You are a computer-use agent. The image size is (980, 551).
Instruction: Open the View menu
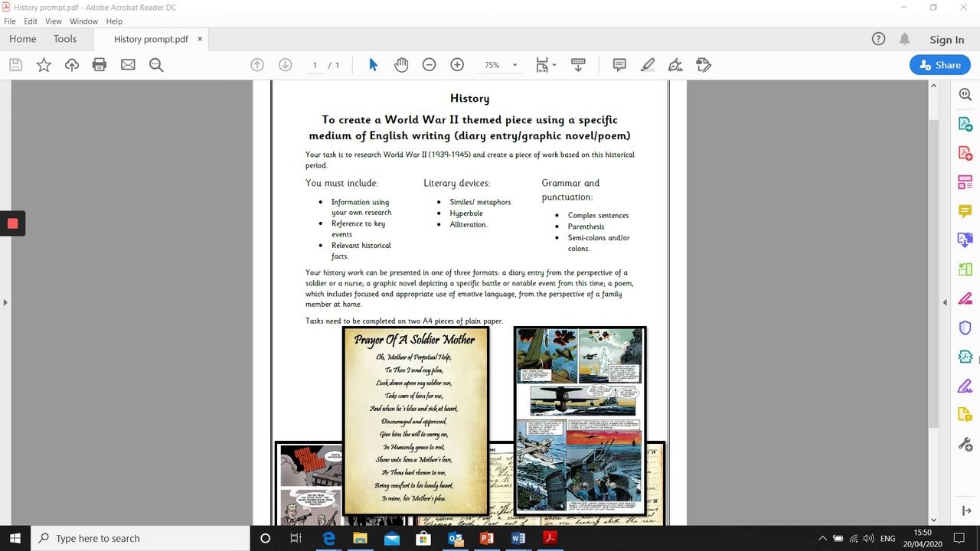tap(54, 21)
